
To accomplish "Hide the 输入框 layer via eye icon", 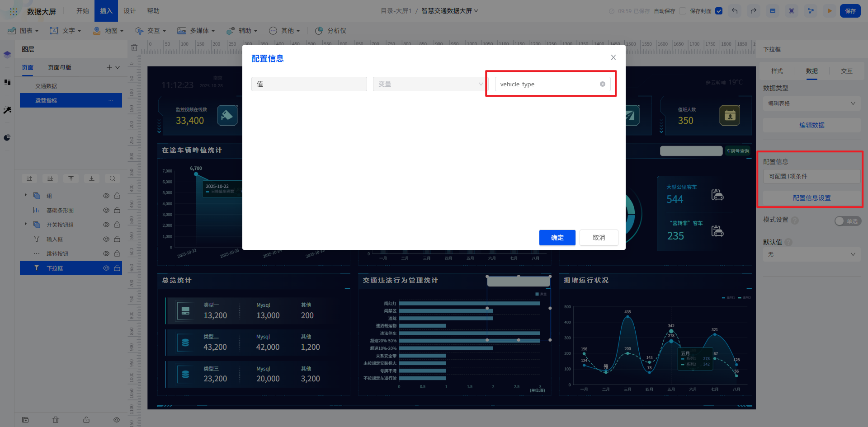I will pos(106,239).
